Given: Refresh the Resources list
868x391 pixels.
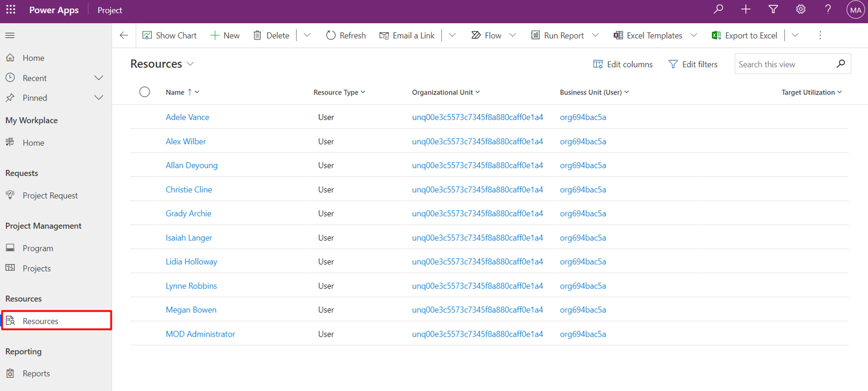Looking at the screenshot, I should pos(346,35).
